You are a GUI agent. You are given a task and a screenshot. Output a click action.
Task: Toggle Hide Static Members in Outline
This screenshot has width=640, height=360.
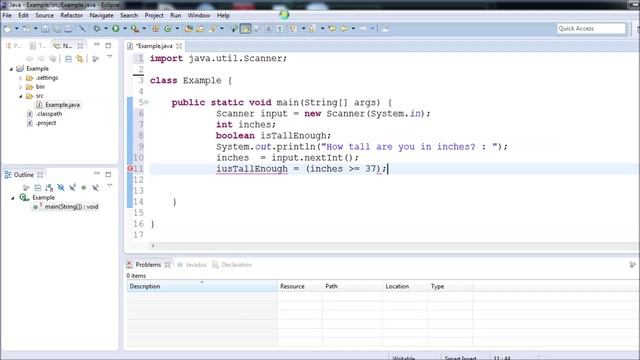tap(72, 188)
